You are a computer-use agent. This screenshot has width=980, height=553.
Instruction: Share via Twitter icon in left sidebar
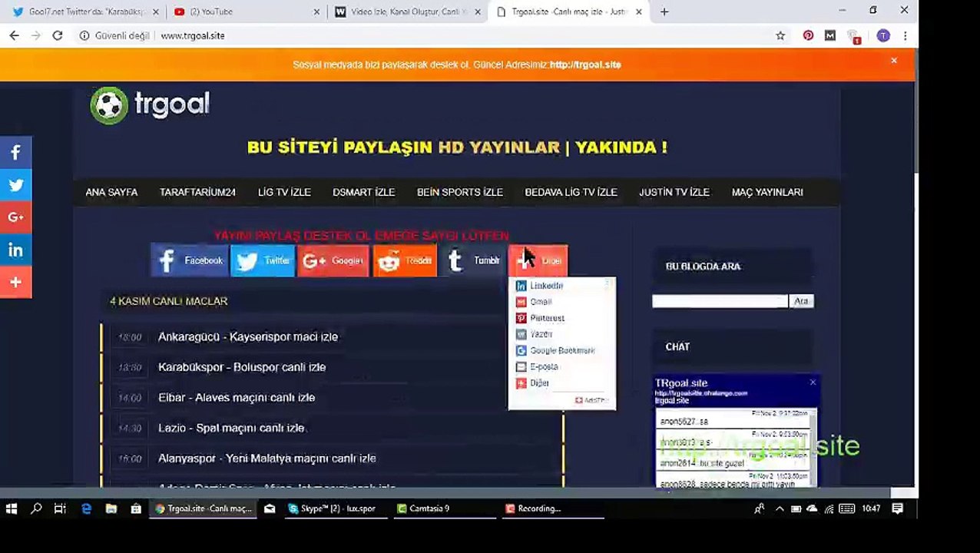pyautogui.click(x=15, y=185)
